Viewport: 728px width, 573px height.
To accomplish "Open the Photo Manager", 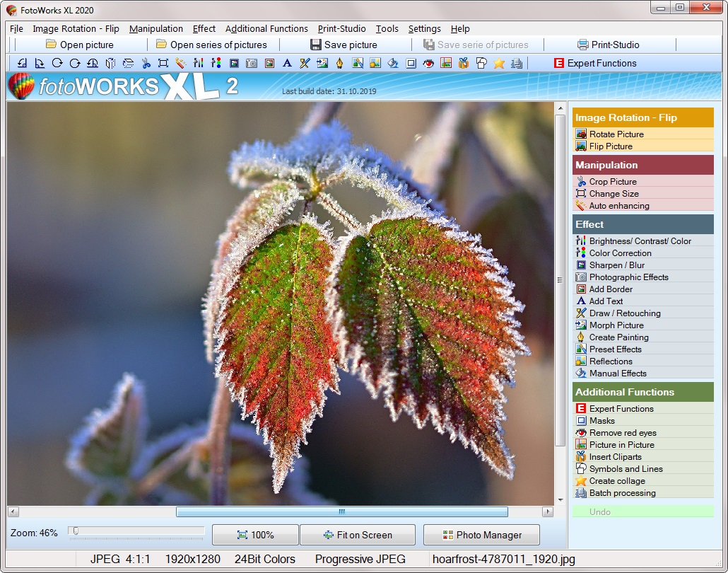I will point(481,535).
